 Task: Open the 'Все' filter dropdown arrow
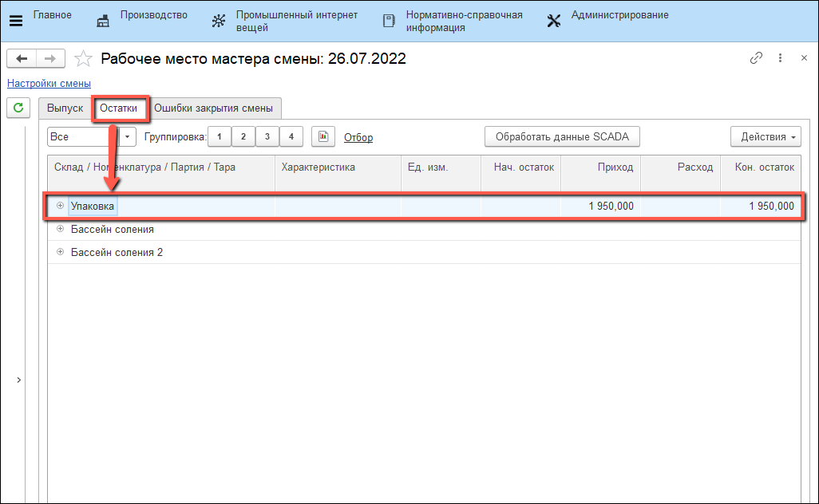tap(128, 137)
